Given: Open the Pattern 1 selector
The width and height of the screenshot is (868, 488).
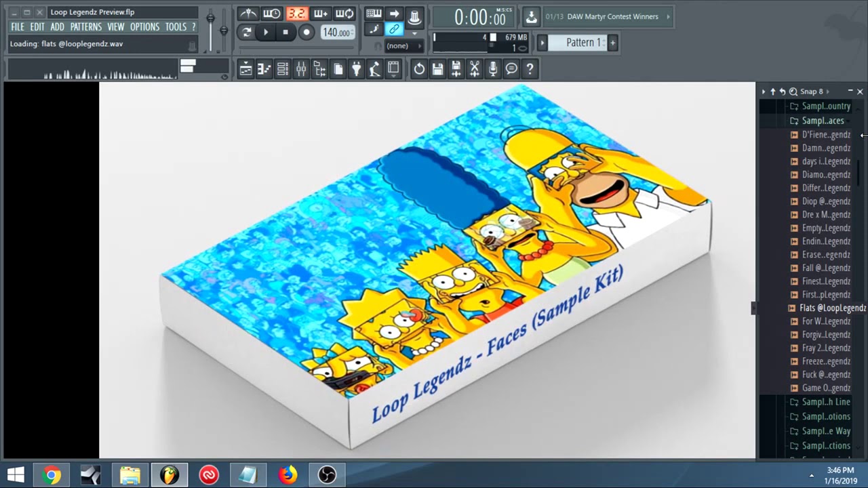Looking at the screenshot, I should (x=577, y=43).
